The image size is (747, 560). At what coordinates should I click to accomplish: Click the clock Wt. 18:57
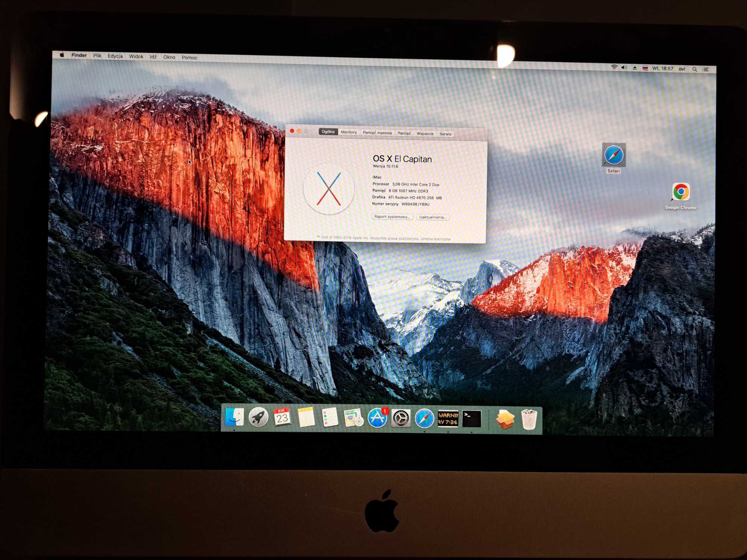pyautogui.click(x=663, y=69)
